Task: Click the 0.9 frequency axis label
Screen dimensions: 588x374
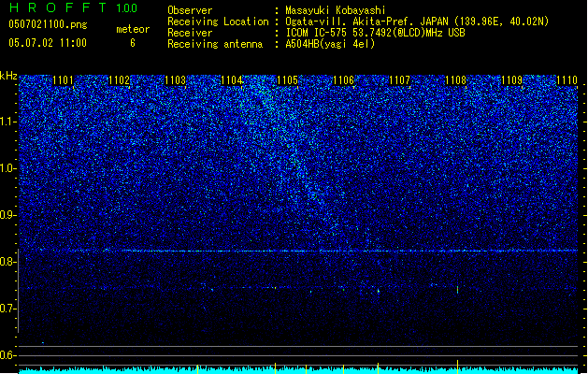Action: [x=8, y=215]
